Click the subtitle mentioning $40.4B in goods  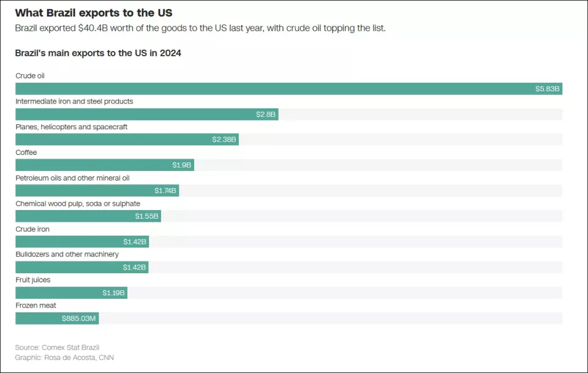200,28
